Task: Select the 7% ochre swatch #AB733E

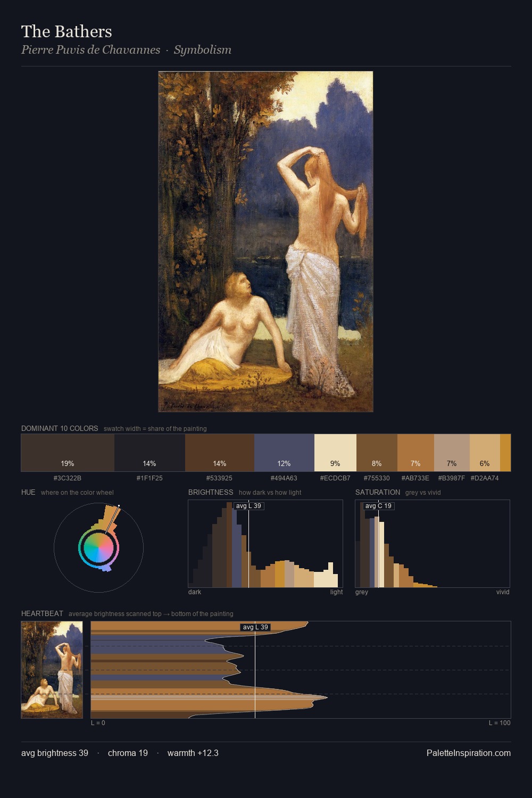Action: coord(415,453)
